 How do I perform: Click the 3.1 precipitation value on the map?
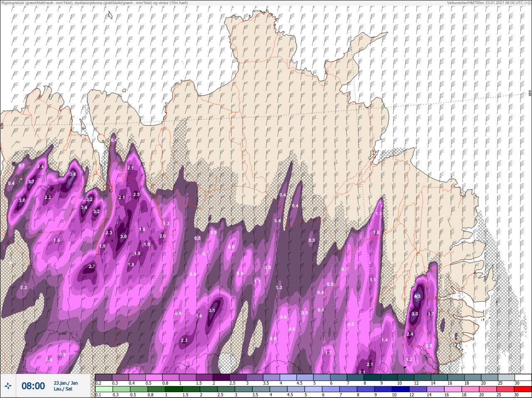(212, 310)
